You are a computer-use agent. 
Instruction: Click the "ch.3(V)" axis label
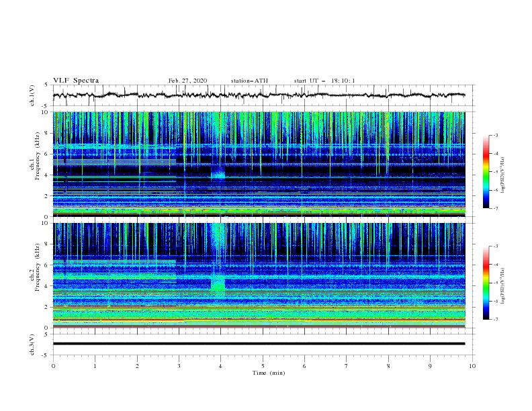coord(32,345)
